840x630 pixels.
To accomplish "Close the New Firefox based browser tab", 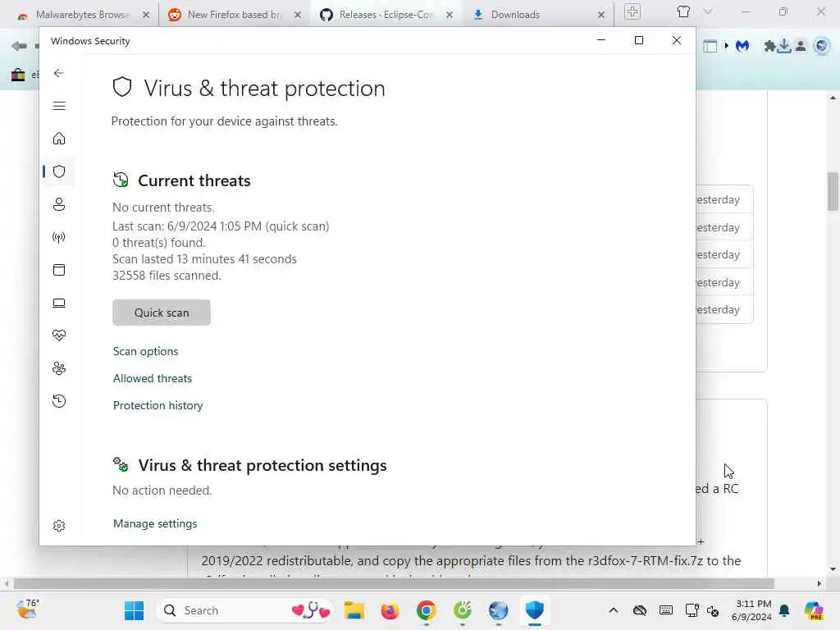I will point(298,15).
